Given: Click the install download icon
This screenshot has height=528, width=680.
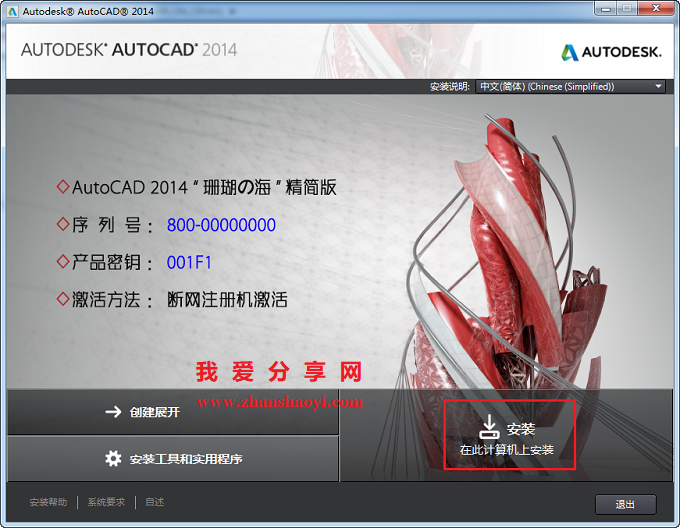Looking at the screenshot, I should coord(489,427).
